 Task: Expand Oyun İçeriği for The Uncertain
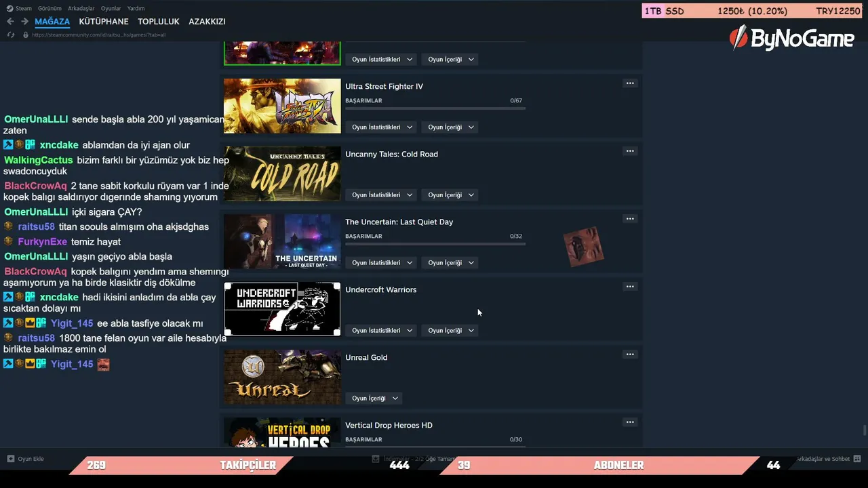click(451, 263)
